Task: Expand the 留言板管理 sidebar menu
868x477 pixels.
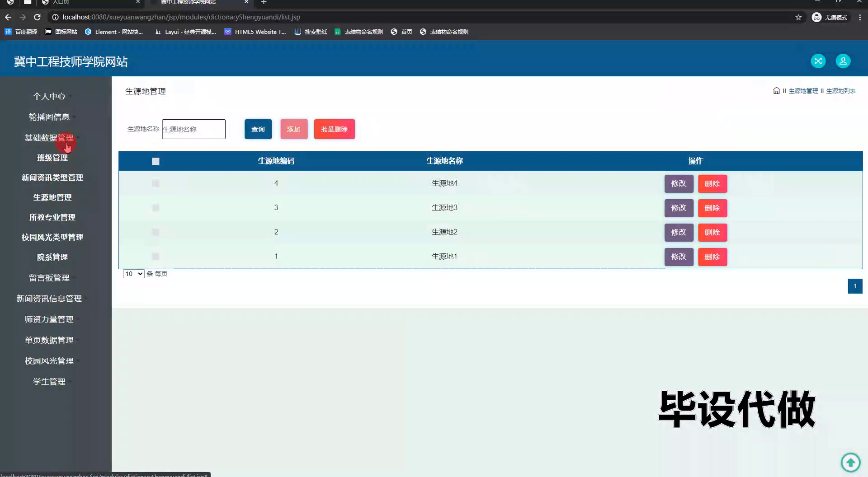Action: pos(49,278)
